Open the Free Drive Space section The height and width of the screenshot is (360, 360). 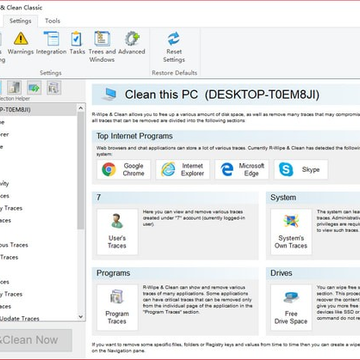point(291,307)
